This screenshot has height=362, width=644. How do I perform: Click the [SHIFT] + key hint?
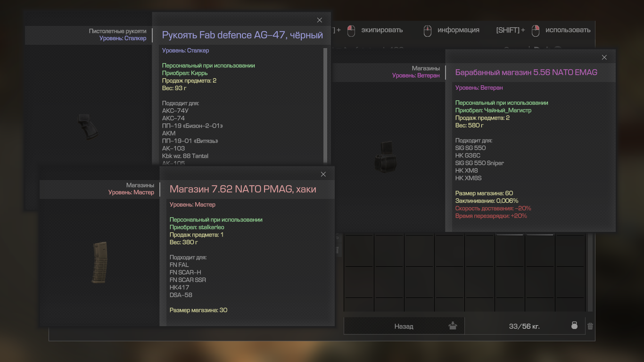click(x=511, y=30)
